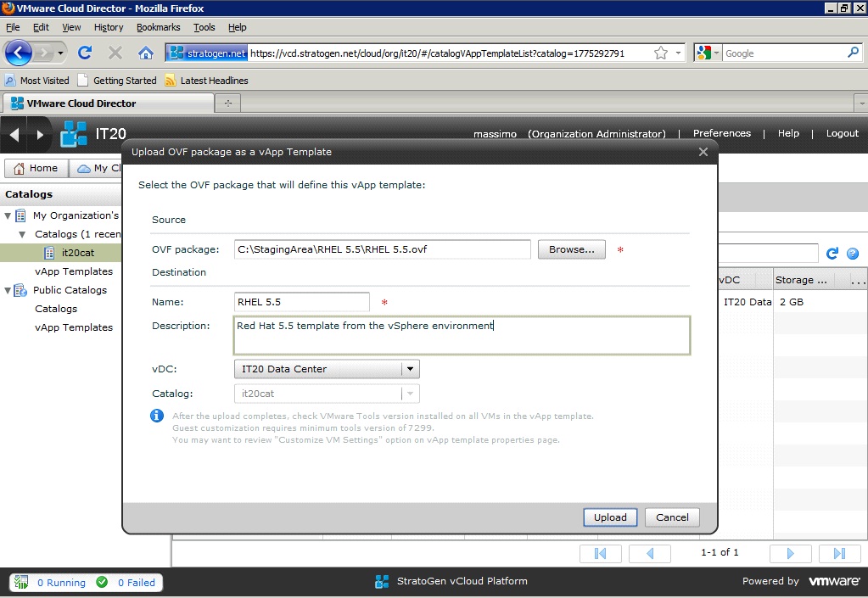Open the Bookmarks menu
Image resolution: width=868 pixels, height=598 pixels.
(159, 27)
